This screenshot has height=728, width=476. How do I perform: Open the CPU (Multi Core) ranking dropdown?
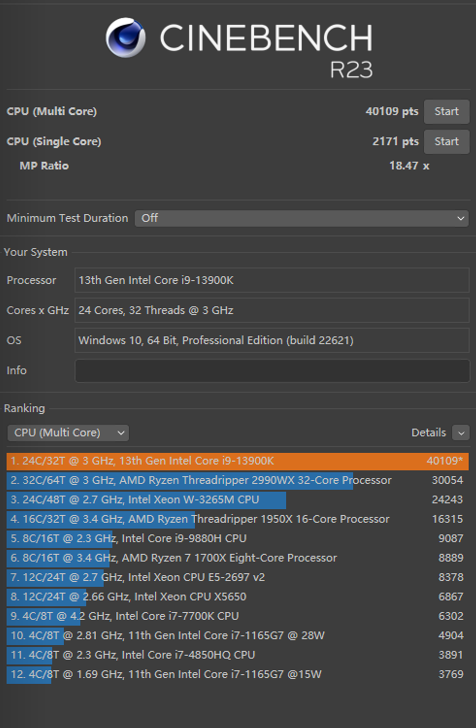68,433
